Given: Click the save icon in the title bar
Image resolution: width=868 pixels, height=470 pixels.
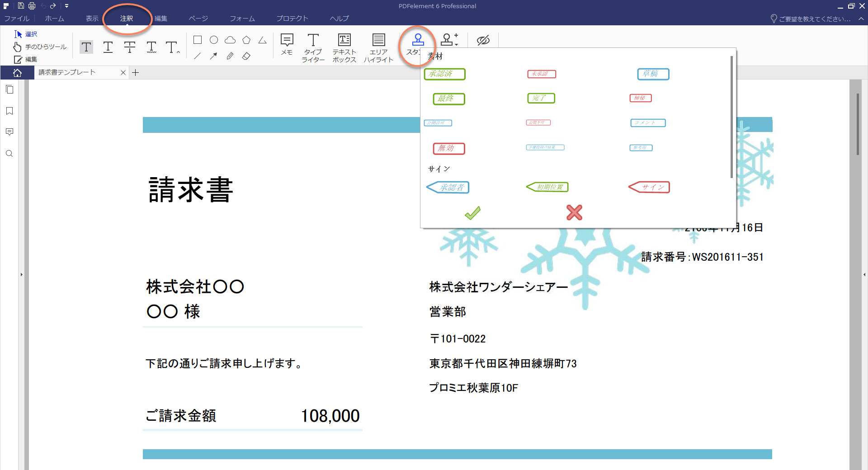Looking at the screenshot, I should click(x=21, y=6).
